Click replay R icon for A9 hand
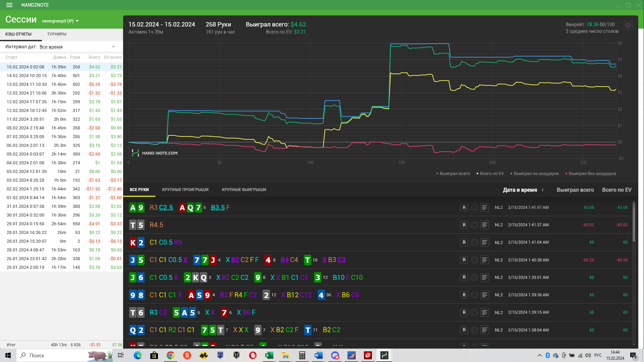 click(464, 207)
